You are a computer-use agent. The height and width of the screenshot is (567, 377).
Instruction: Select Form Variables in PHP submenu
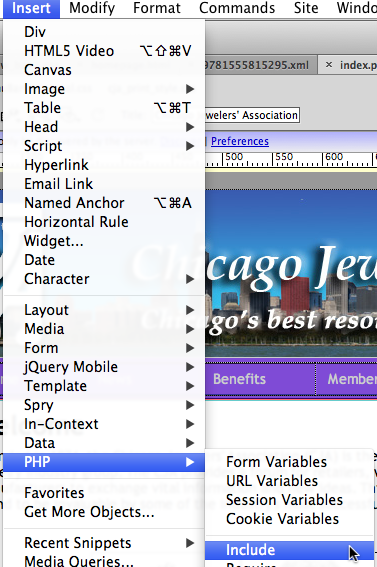[289, 462]
